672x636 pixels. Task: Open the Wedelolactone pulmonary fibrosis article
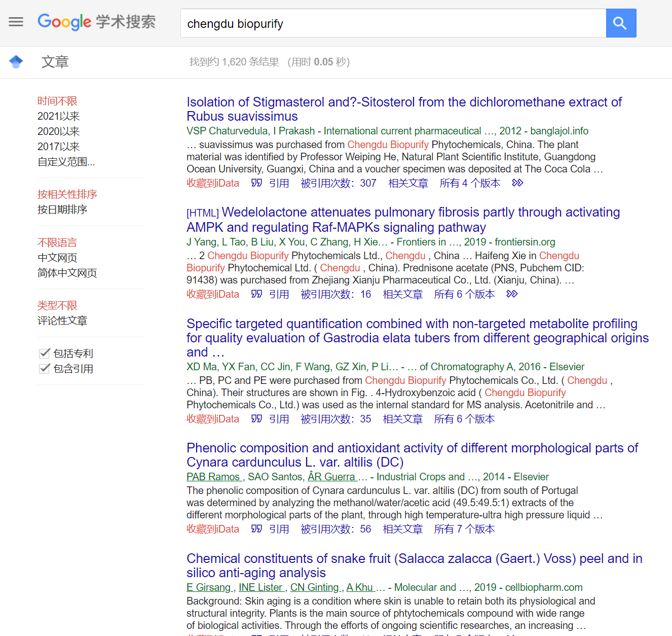click(x=403, y=220)
